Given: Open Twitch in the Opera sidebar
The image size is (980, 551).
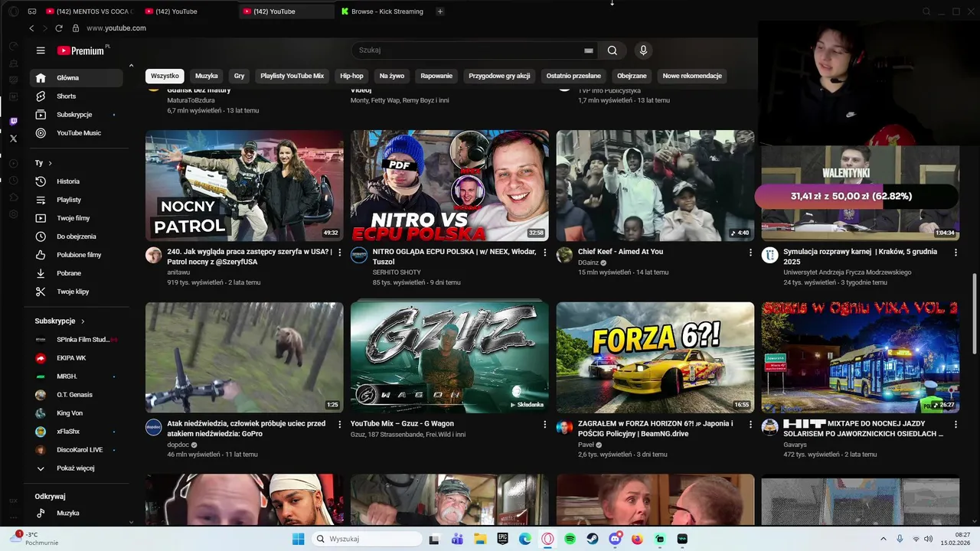Looking at the screenshot, I should 13,121.
